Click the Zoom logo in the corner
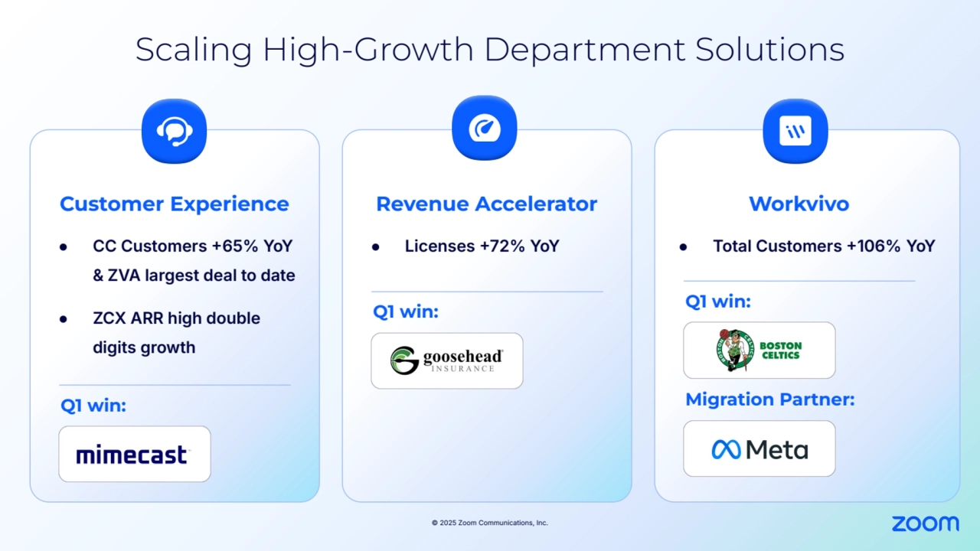The height and width of the screenshot is (551, 980). point(925,523)
